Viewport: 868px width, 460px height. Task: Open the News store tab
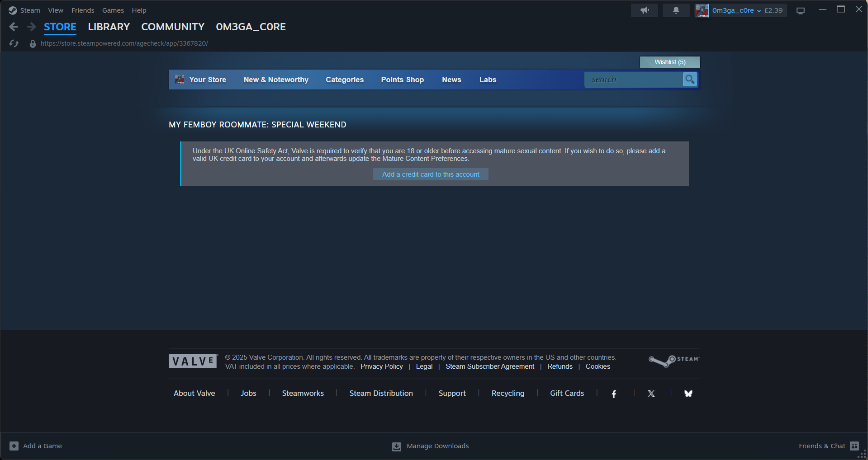pyautogui.click(x=451, y=80)
